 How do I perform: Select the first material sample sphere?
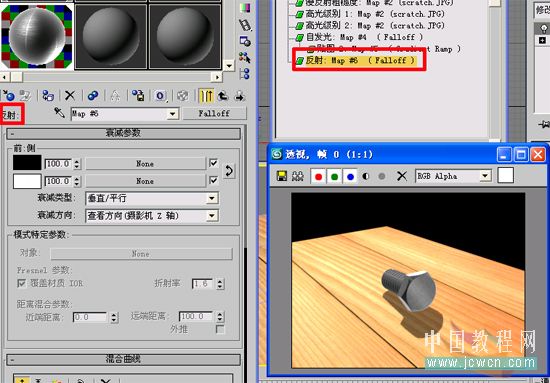[x=37, y=35]
